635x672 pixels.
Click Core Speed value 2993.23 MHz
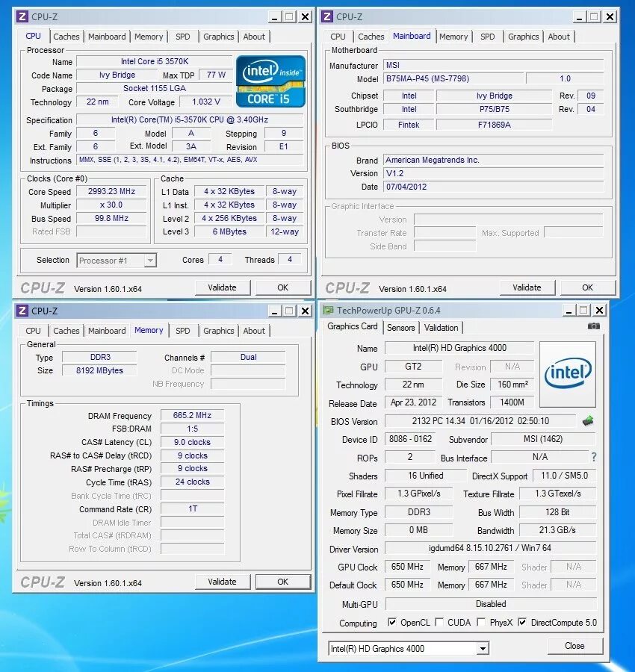(111, 191)
